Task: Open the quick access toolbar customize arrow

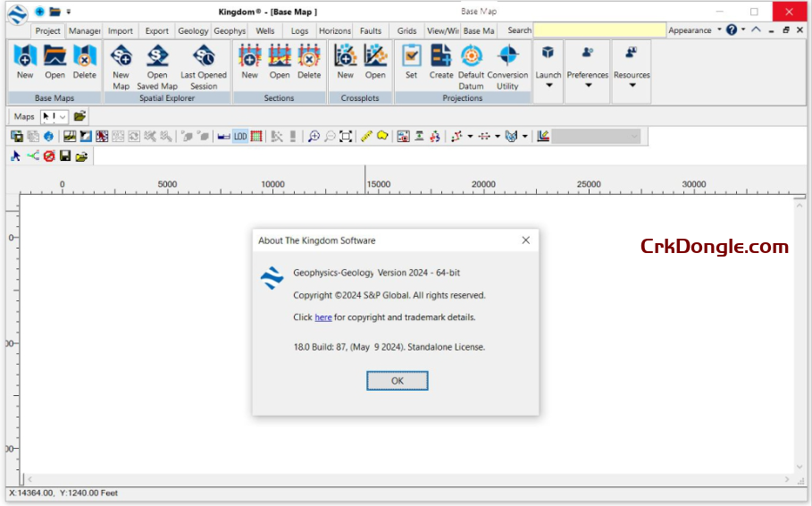Action: (69, 12)
